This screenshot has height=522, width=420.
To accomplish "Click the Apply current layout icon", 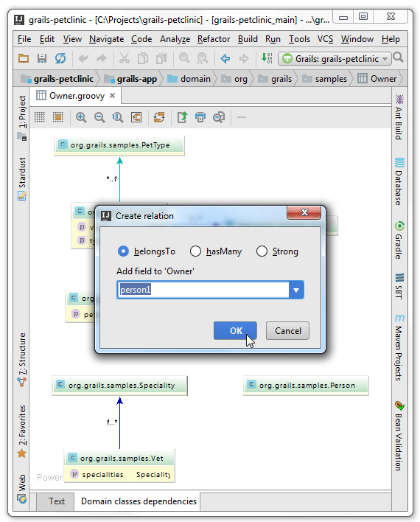I will click(x=159, y=117).
